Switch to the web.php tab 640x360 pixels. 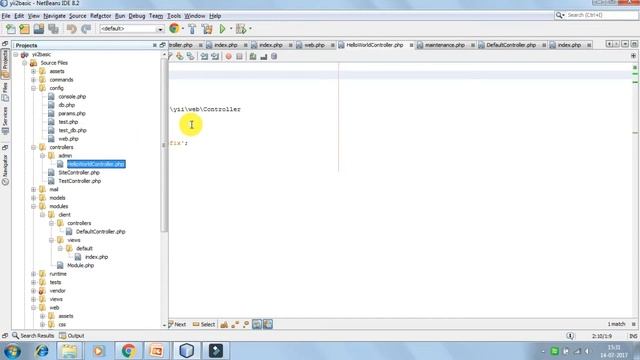pyautogui.click(x=314, y=45)
